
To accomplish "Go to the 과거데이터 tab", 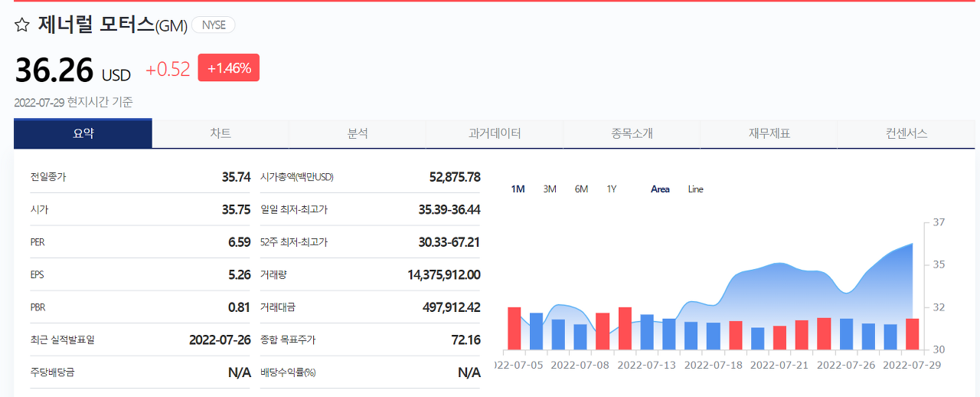I will coord(495,133).
